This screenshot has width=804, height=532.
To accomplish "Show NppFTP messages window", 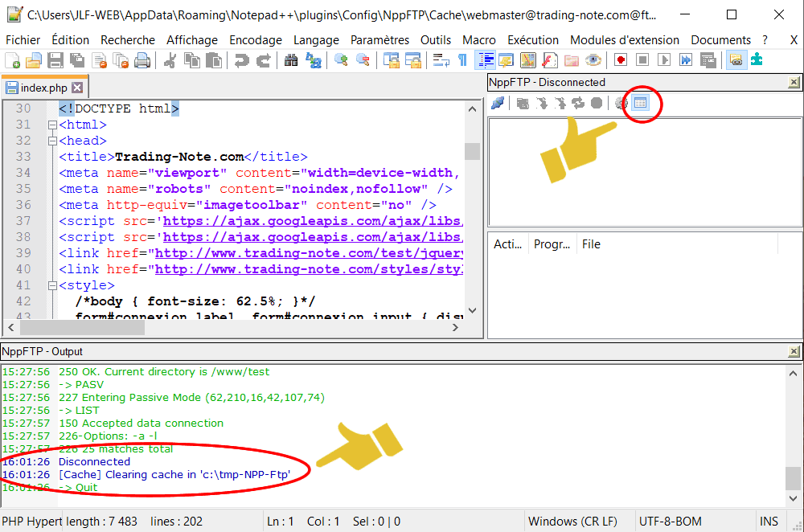I will (641, 103).
